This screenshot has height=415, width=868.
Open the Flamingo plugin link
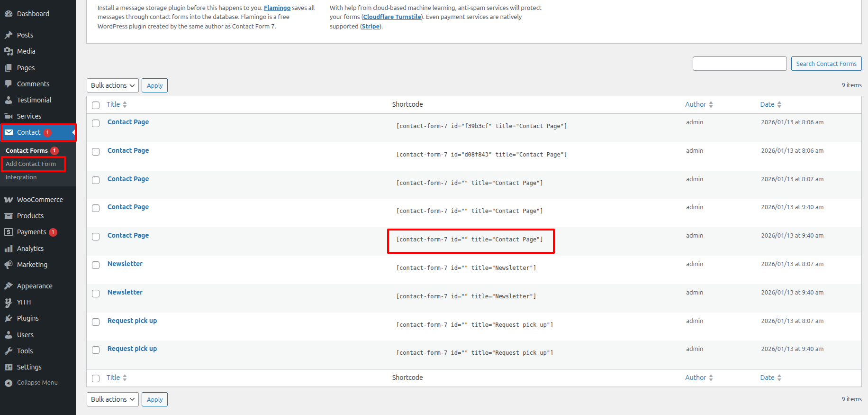click(x=277, y=8)
